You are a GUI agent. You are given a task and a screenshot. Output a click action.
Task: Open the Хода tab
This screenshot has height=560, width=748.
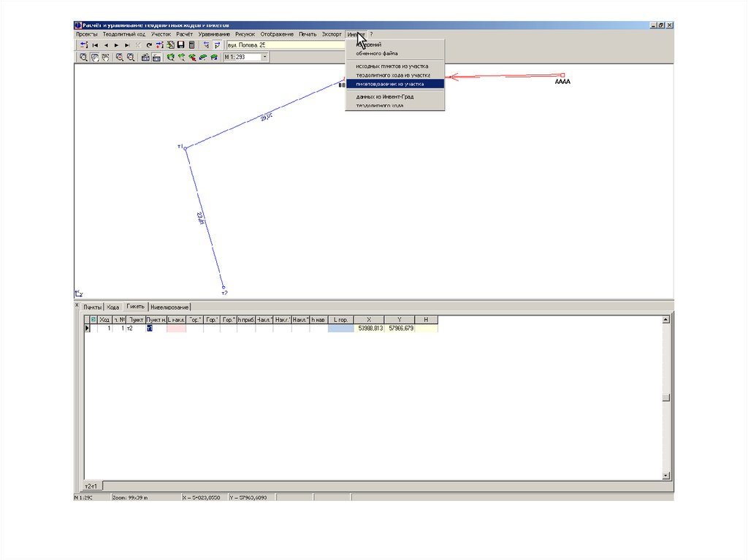[113, 307]
